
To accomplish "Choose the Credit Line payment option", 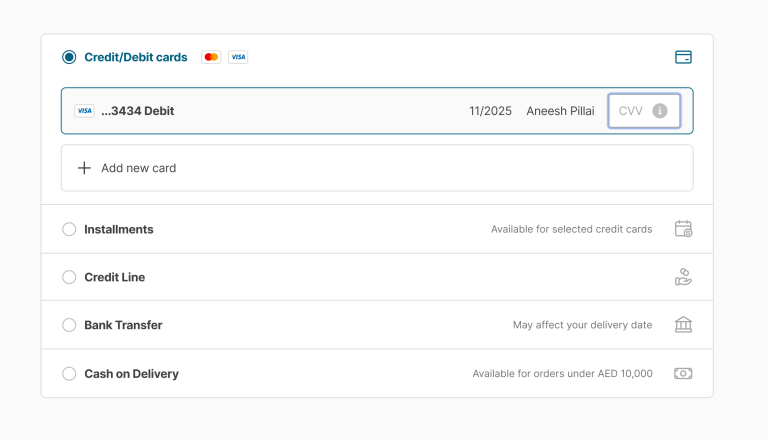I will [69, 277].
